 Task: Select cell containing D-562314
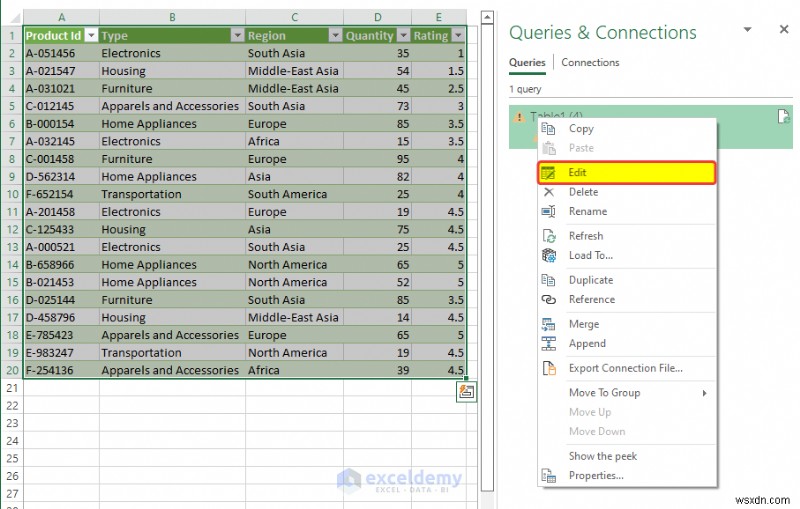click(61, 177)
